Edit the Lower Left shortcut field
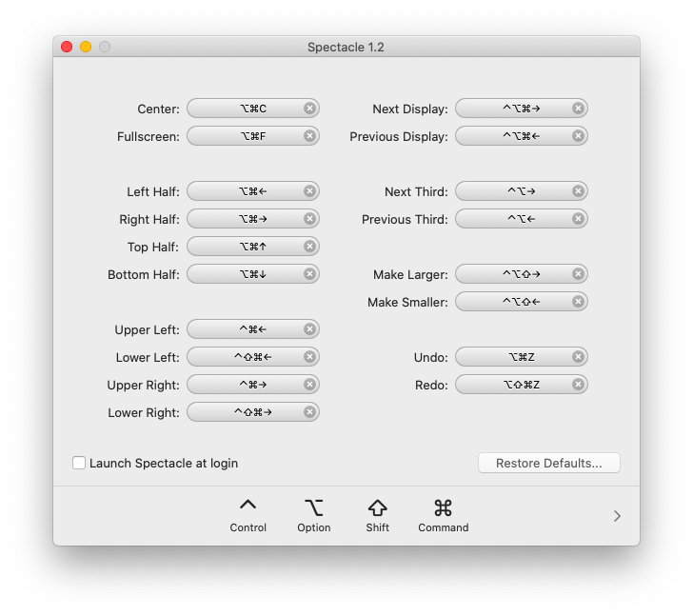Viewport: 693px width, 616px height. [x=253, y=357]
